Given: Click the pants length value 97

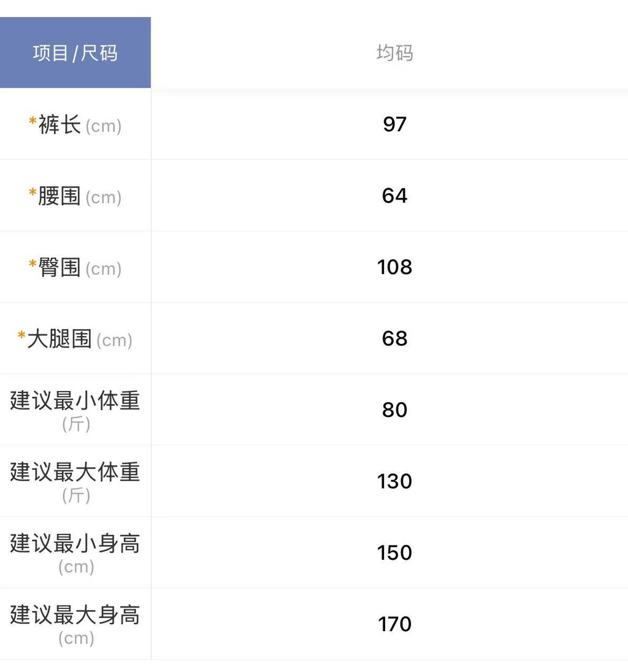Looking at the screenshot, I should click(394, 124).
